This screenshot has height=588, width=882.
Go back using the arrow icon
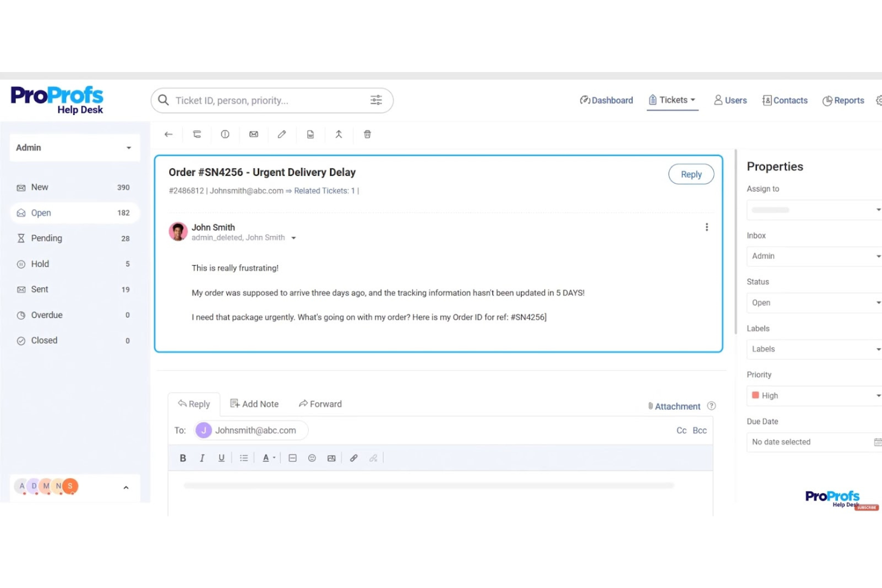pos(168,134)
